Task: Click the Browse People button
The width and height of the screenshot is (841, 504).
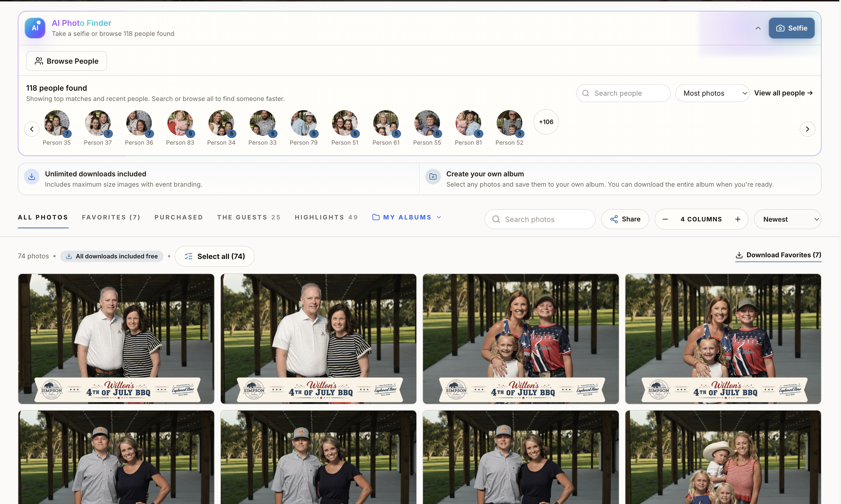Action: point(66,61)
